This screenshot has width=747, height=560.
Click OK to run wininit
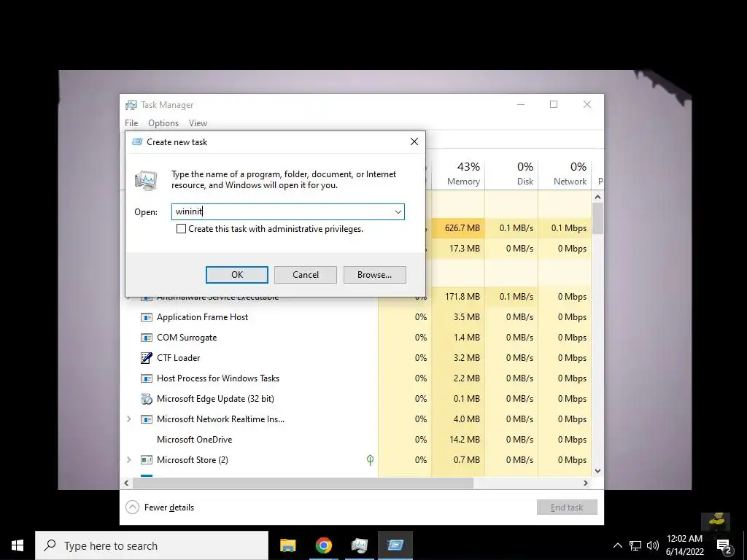pos(237,275)
